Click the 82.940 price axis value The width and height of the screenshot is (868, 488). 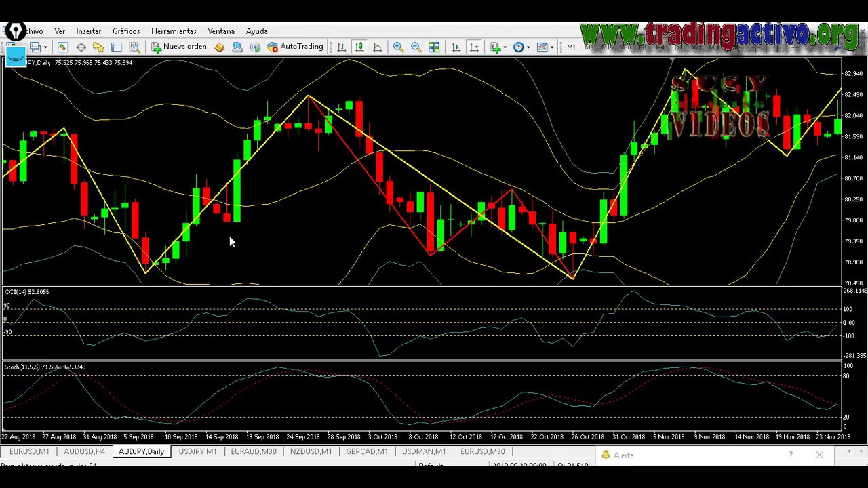click(x=852, y=73)
